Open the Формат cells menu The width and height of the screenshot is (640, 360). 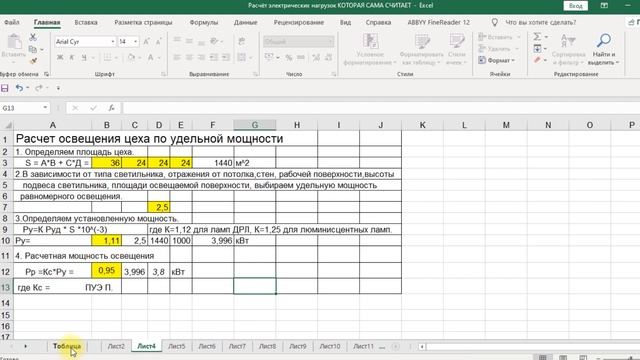[497, 60]
